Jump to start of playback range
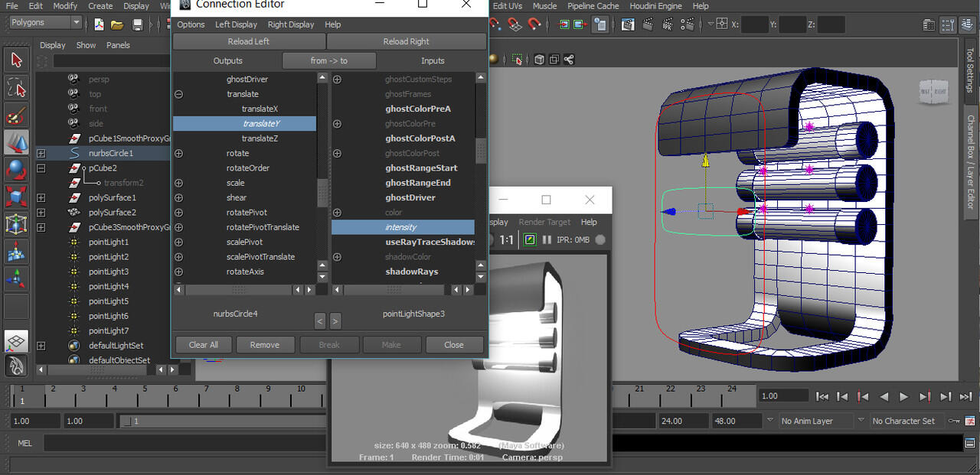The image size is (980, 475). [x=822, y=396]
